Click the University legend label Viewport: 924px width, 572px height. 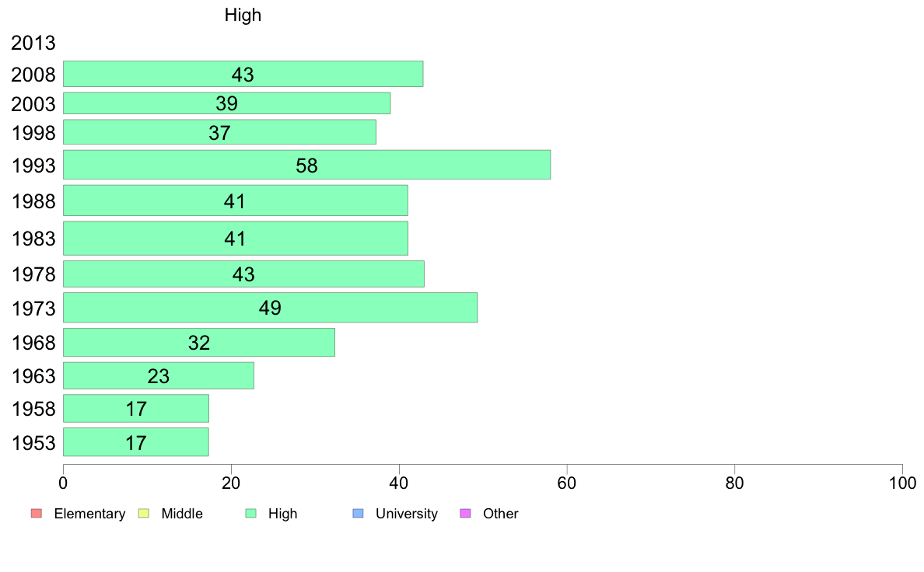(x=407, y=514)
